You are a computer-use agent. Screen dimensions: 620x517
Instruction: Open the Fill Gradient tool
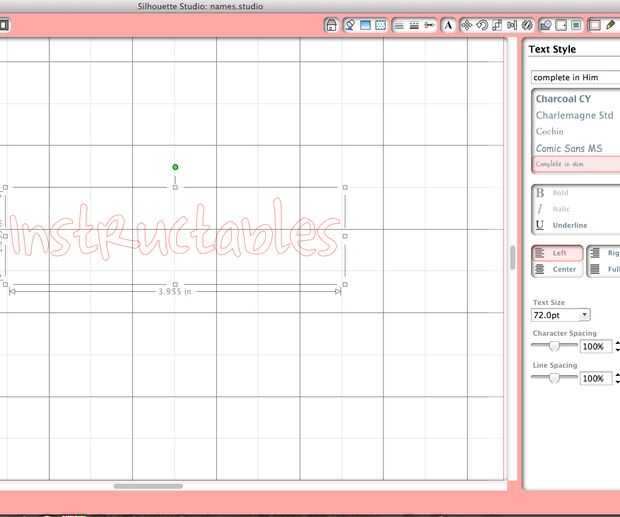click(x=365, y=25)
